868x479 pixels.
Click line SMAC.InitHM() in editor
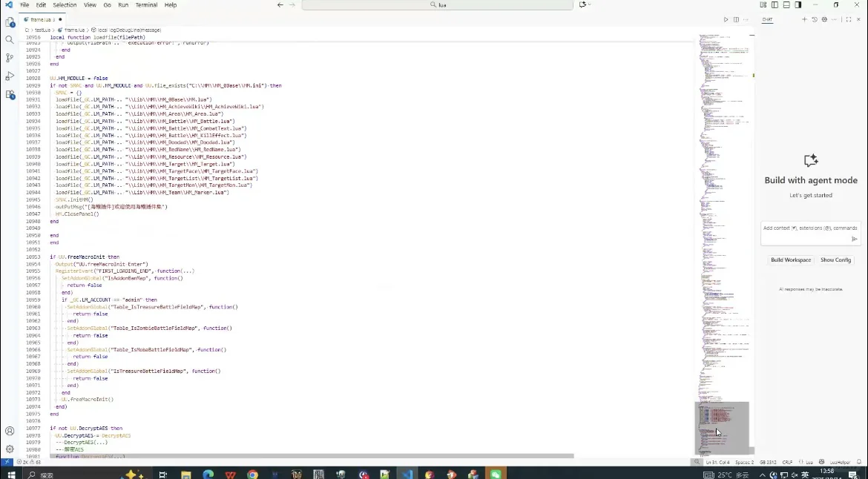click(x=74, y=199)
